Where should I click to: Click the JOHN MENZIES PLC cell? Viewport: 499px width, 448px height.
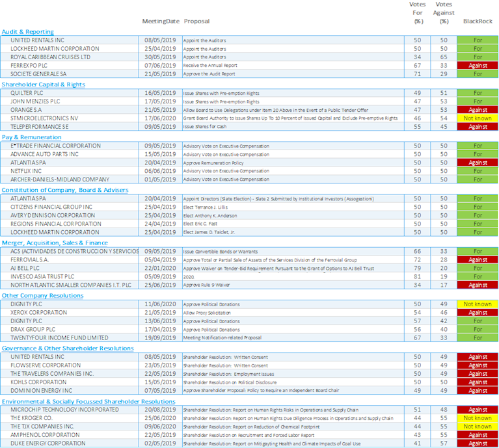[x=70, y=101]
